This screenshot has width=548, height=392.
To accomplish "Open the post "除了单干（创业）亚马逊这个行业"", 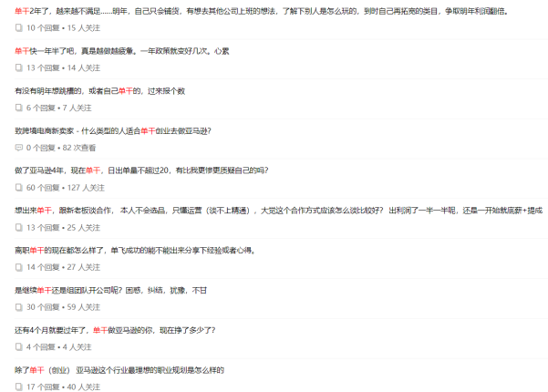I will [119, 370].
